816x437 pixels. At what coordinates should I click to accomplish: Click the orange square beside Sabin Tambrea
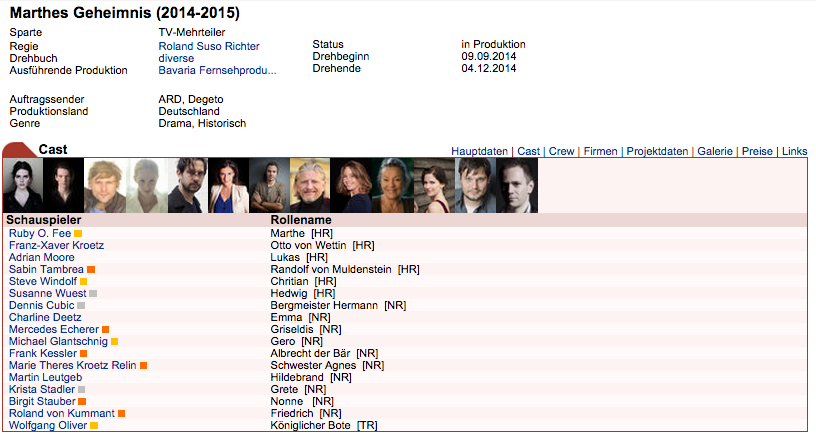pos(91,269)
